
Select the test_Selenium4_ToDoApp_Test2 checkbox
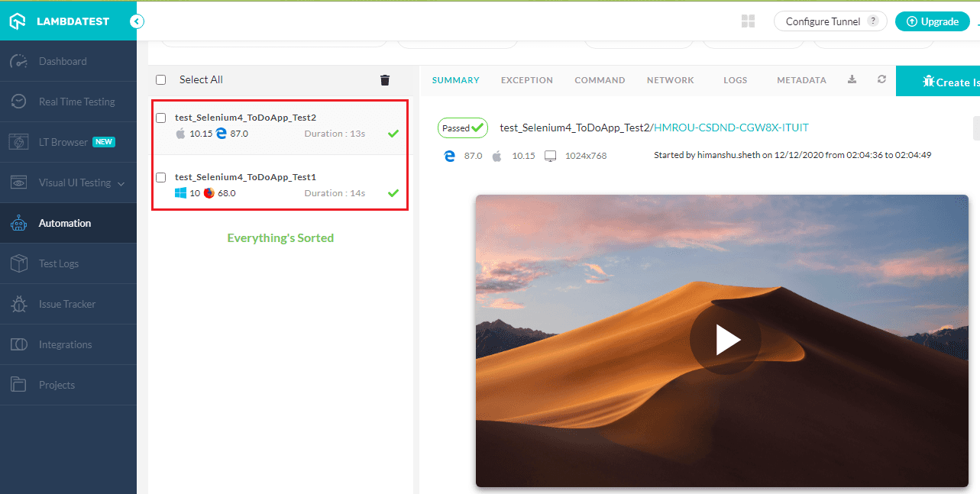click(161, 117)
